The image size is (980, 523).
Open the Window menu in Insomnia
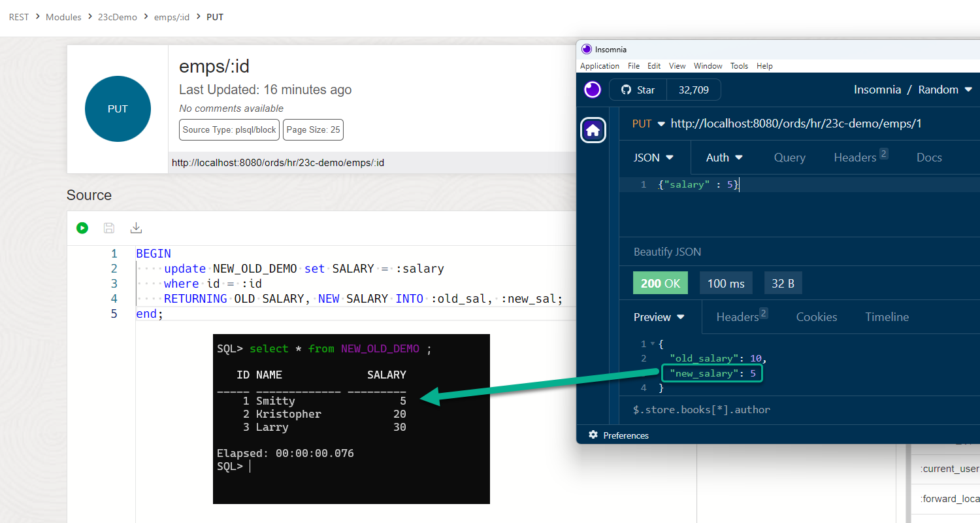[708, 66]
